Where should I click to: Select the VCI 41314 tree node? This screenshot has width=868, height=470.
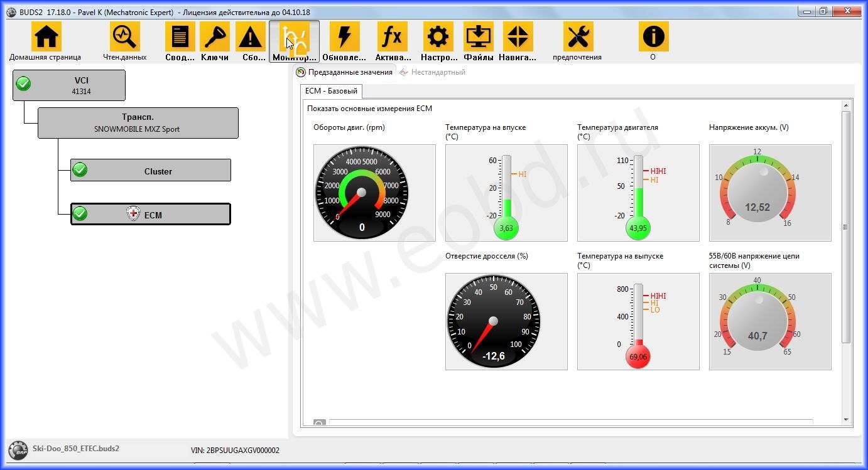pyautogui.click(x=69, y=85)
